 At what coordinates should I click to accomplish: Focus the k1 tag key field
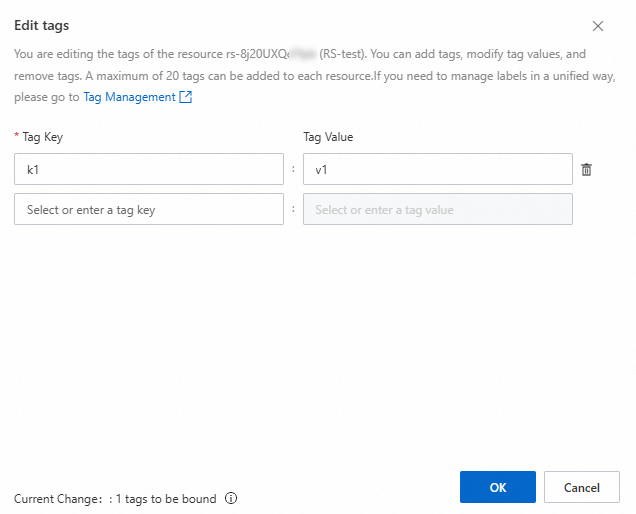point(149,169)
